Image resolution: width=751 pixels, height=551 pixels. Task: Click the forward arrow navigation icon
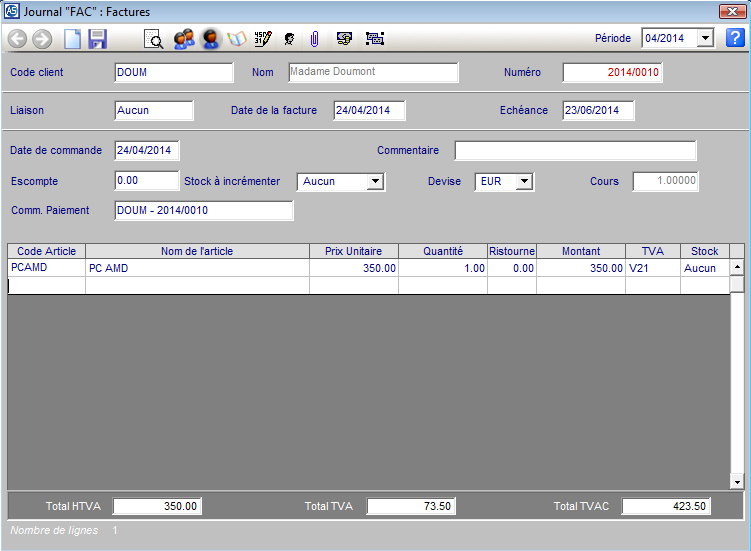[x=42, y=39]
